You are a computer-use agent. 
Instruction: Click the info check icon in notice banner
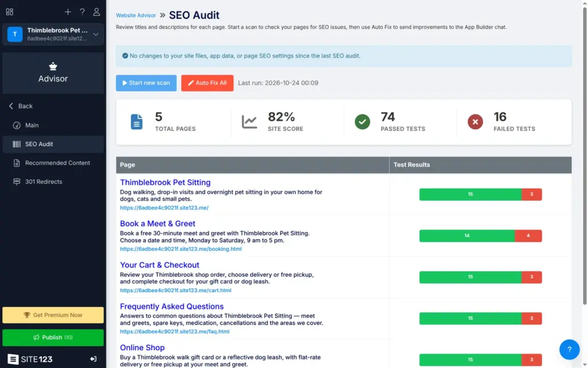(125, 56)
